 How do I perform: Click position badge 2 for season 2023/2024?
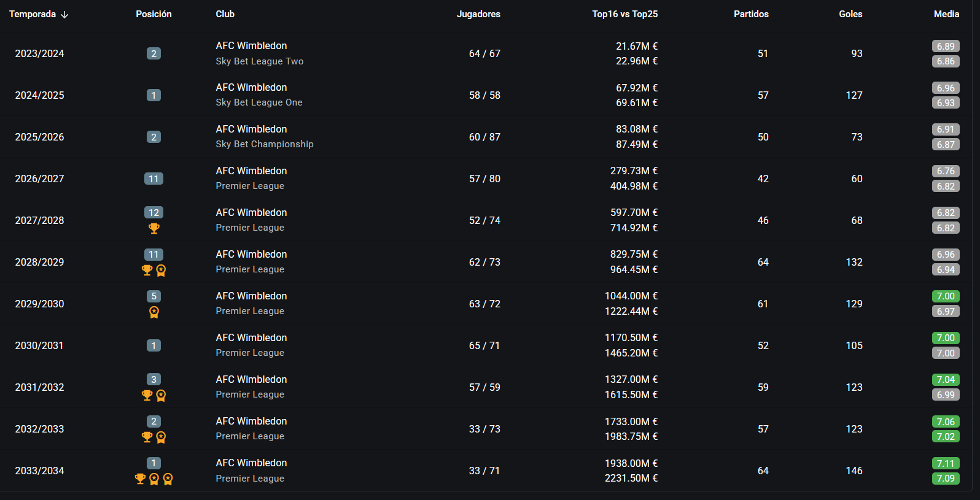tap(154, 53)
